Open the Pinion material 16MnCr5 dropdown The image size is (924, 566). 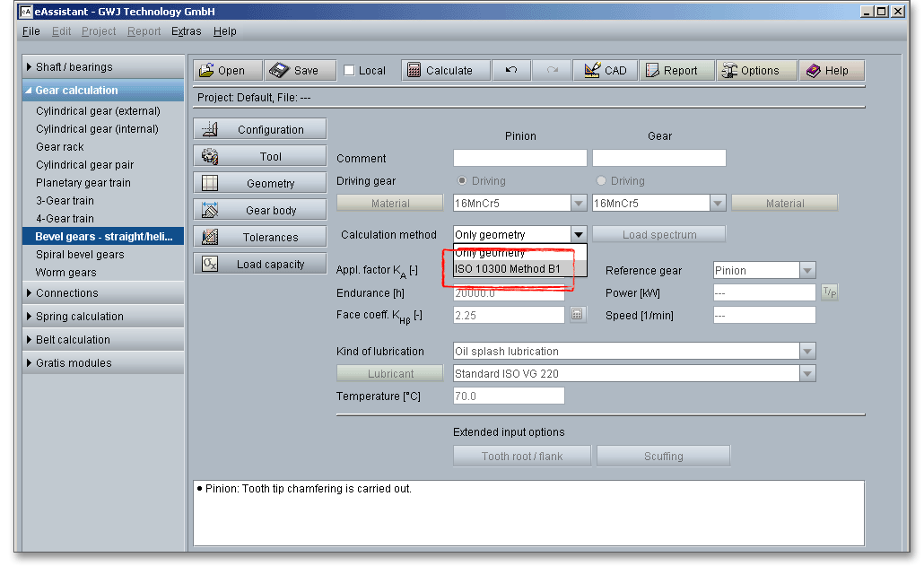579,204
